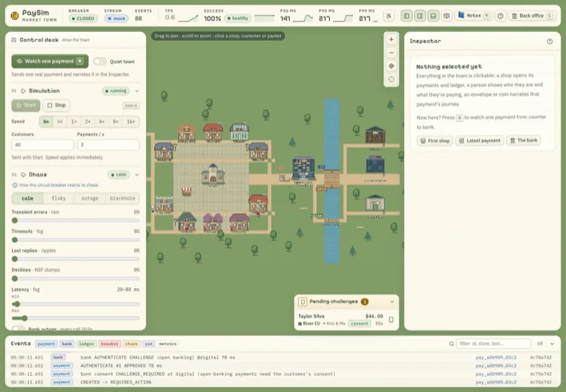Click the red-roofed shop at plaza top

(x=213, y=132)
